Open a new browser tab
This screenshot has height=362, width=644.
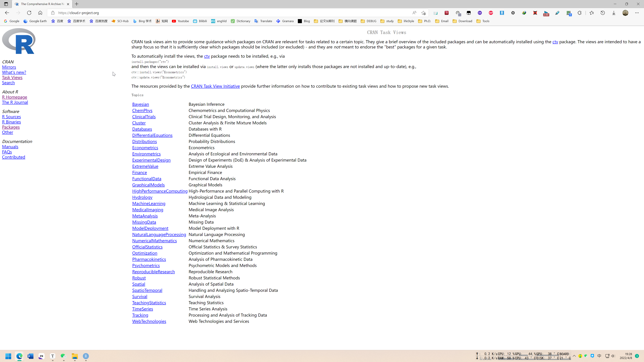[77, 4]
